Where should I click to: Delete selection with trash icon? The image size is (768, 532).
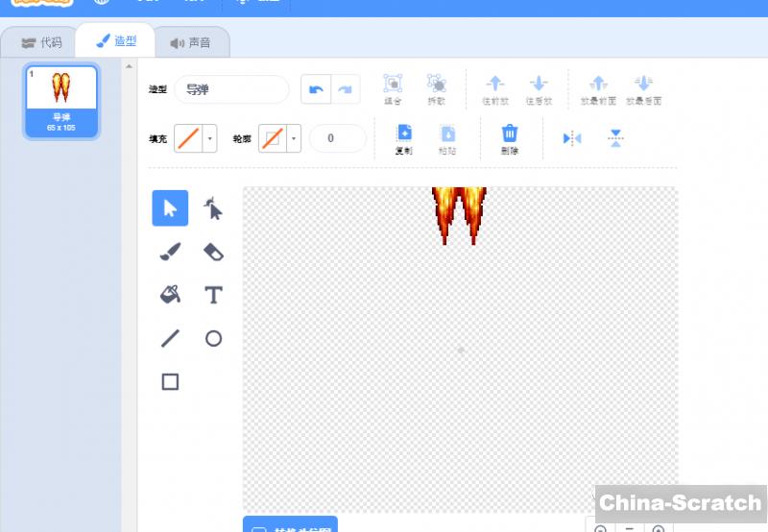pos(510,138)
